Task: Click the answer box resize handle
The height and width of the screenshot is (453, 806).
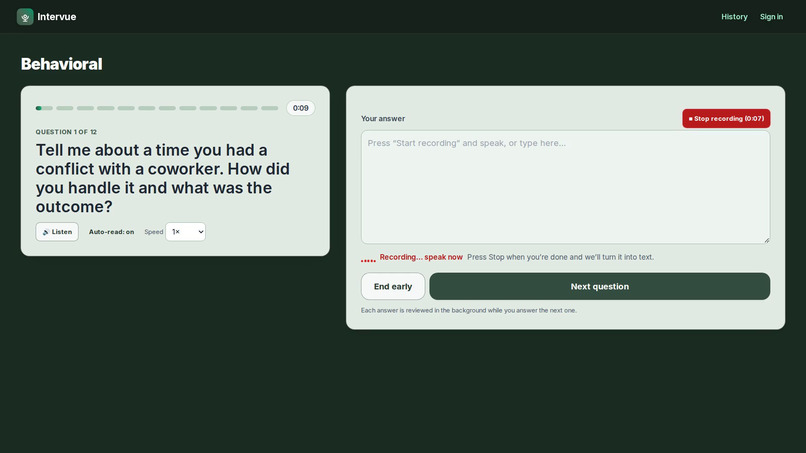Action: coord(766,240)
